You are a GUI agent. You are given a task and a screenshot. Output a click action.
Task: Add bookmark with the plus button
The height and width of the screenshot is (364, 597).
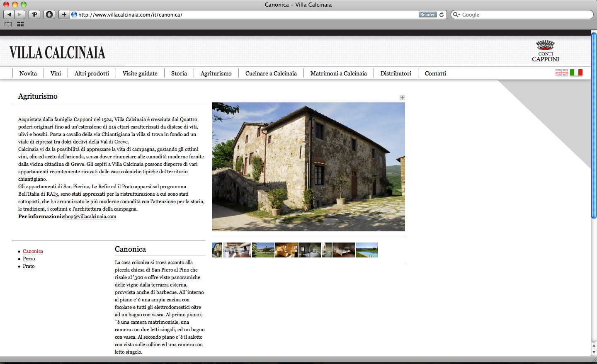coord(64,15)
